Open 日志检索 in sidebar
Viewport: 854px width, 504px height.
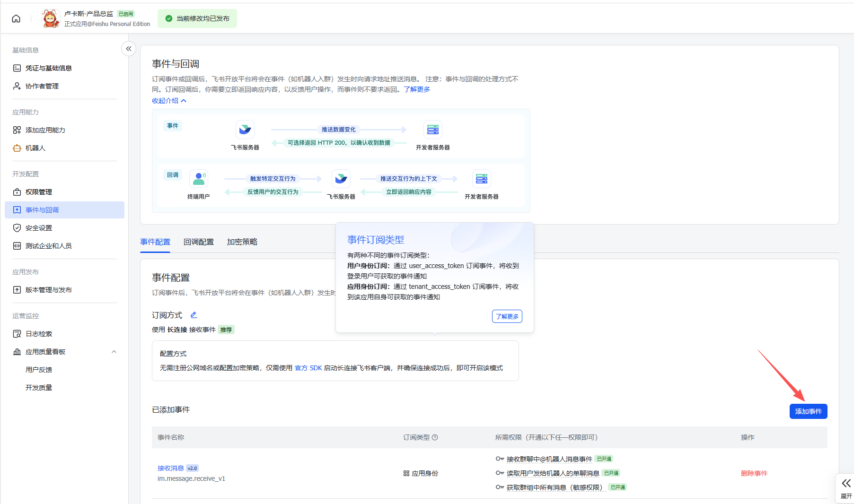[39, 334]
